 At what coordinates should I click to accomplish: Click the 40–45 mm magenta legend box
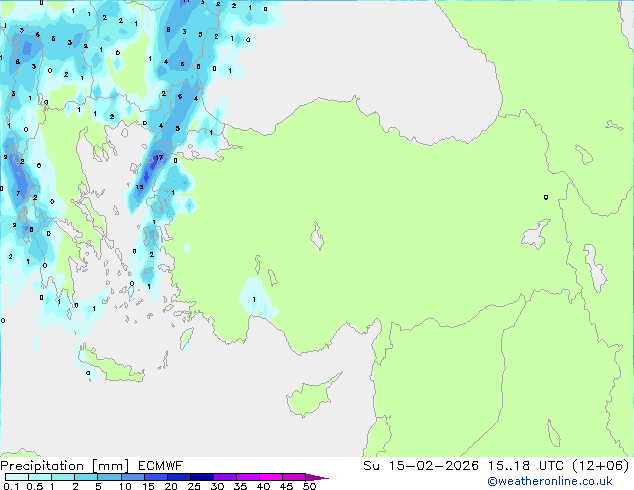pos(271,477)
